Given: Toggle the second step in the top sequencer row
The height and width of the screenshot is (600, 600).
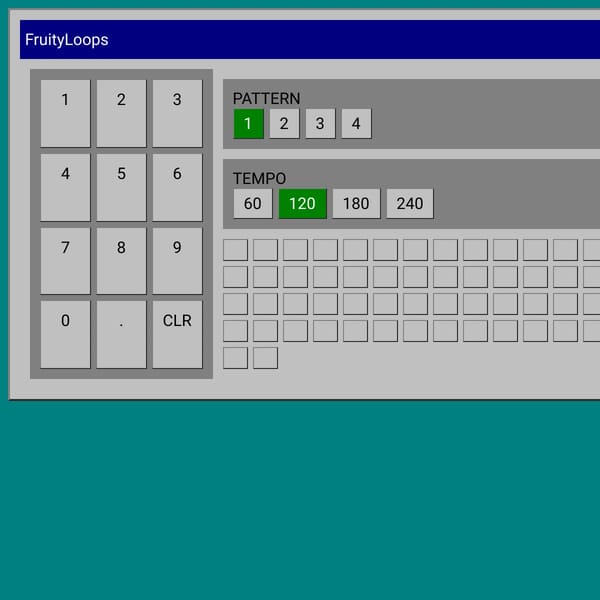Looking at the screenshot, I should tap(266, 250).
